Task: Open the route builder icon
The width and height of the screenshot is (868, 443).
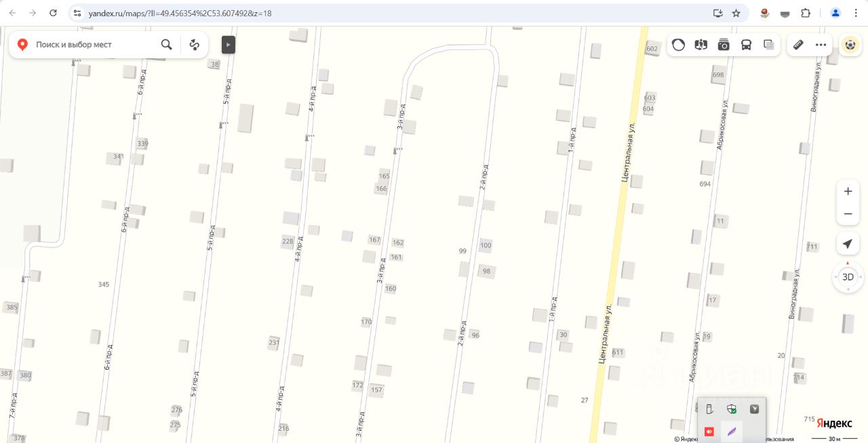Action: tap(195, 45)
